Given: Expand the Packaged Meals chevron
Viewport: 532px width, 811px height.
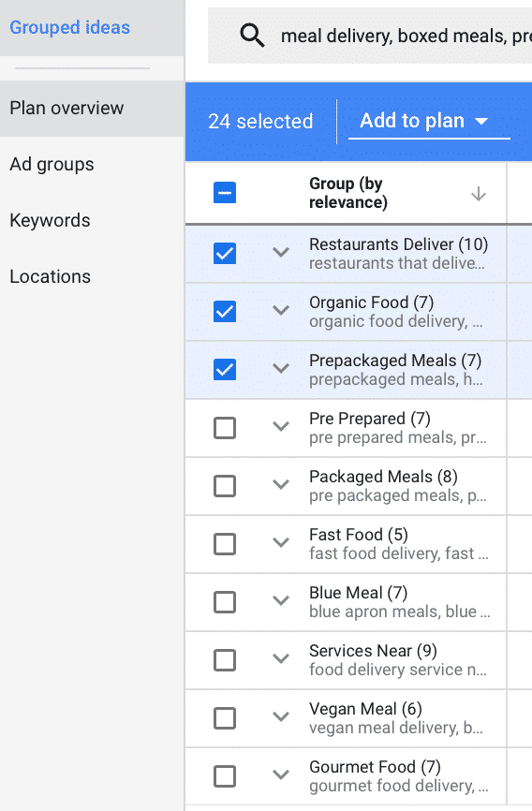Looking at the screenshot, I should (281, 484).
